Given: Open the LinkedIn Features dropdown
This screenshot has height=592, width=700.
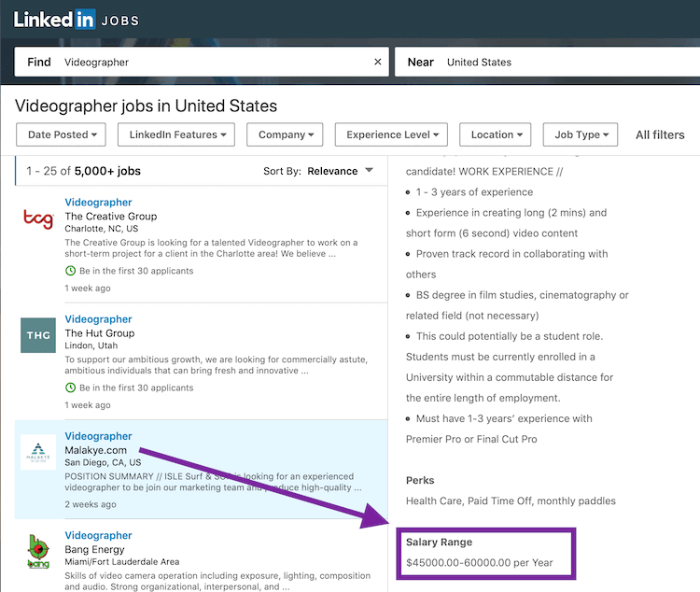Looking at the screenshot, I should [176, 134].
